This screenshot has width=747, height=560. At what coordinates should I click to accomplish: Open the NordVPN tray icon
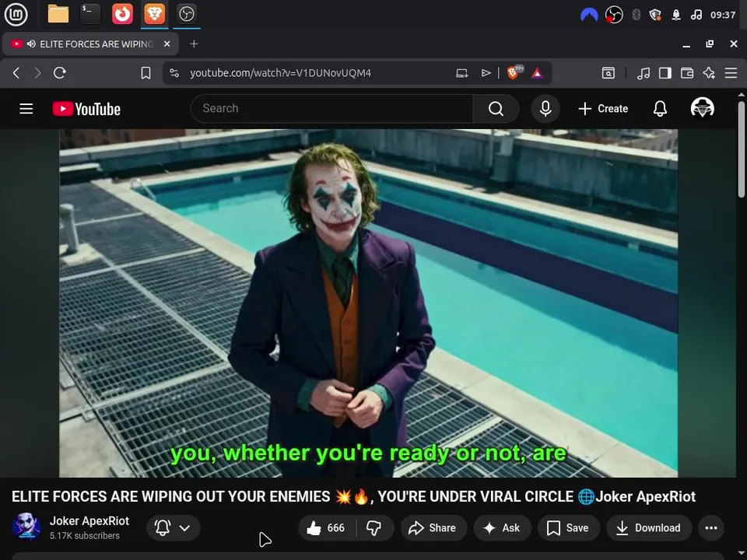tap(589, 15)
